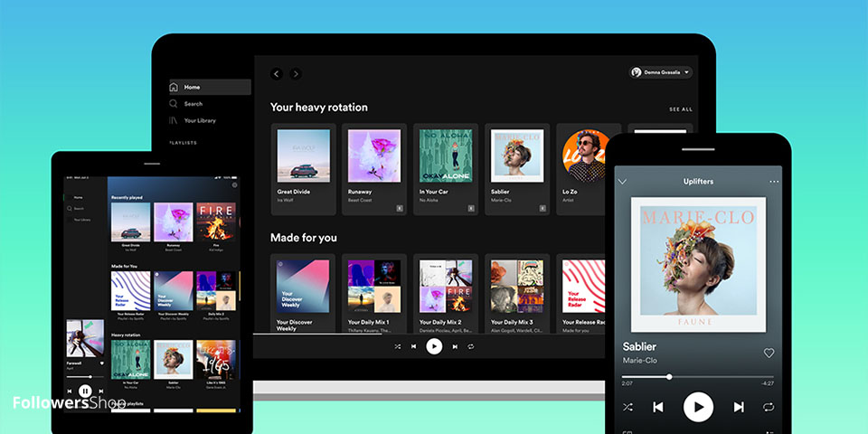Open Runaway in tablet Recently played
The image size is (868, 434).
(x=174, y=226)
